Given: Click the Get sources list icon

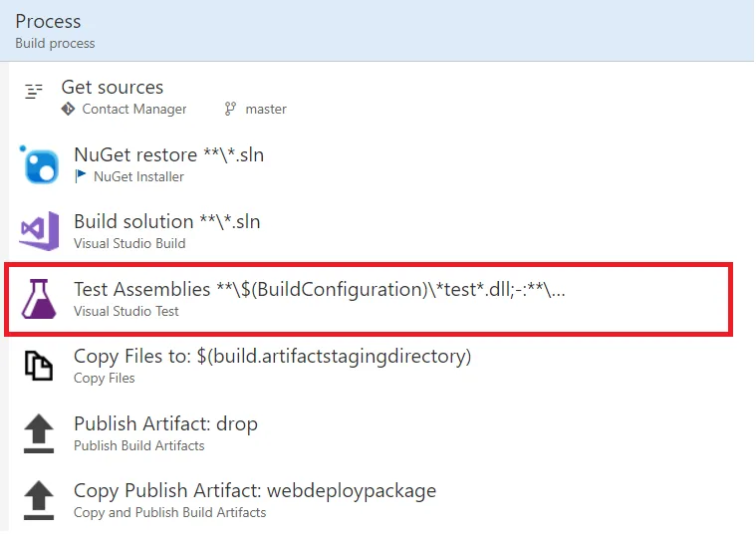Looking at the screenshot, I should coord(34,92).
